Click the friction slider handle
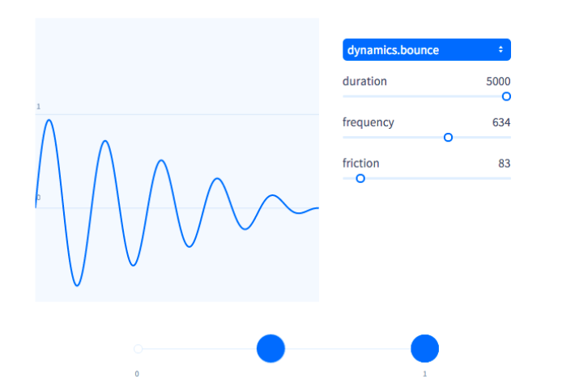The width and height of the screenshot is (575, 392). tap(360, 178)
